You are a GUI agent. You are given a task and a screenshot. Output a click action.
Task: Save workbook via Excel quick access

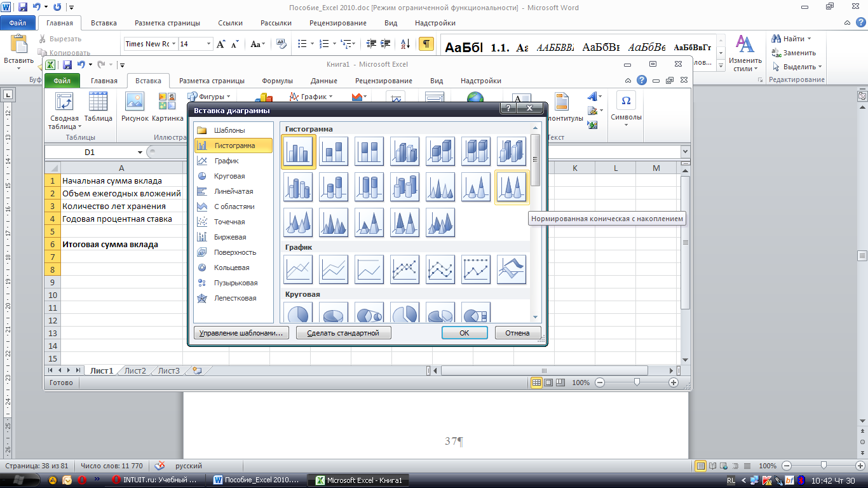point(67,64)
